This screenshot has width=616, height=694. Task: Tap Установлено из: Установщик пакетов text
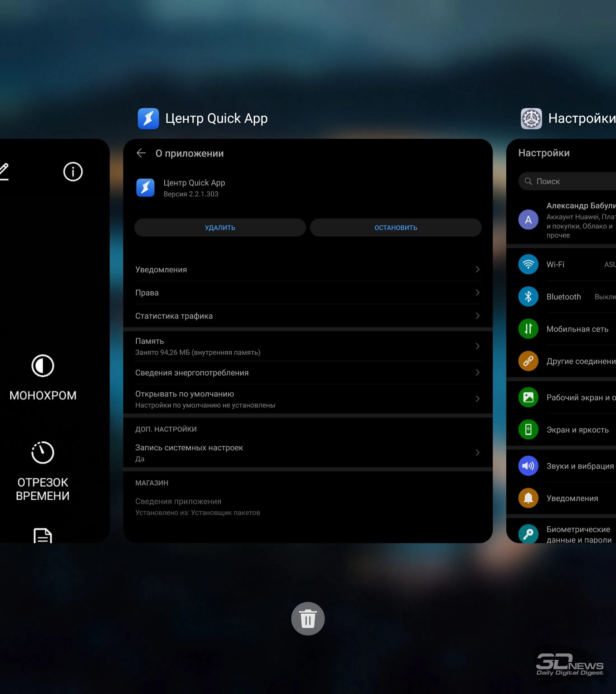tap(197, 513)
